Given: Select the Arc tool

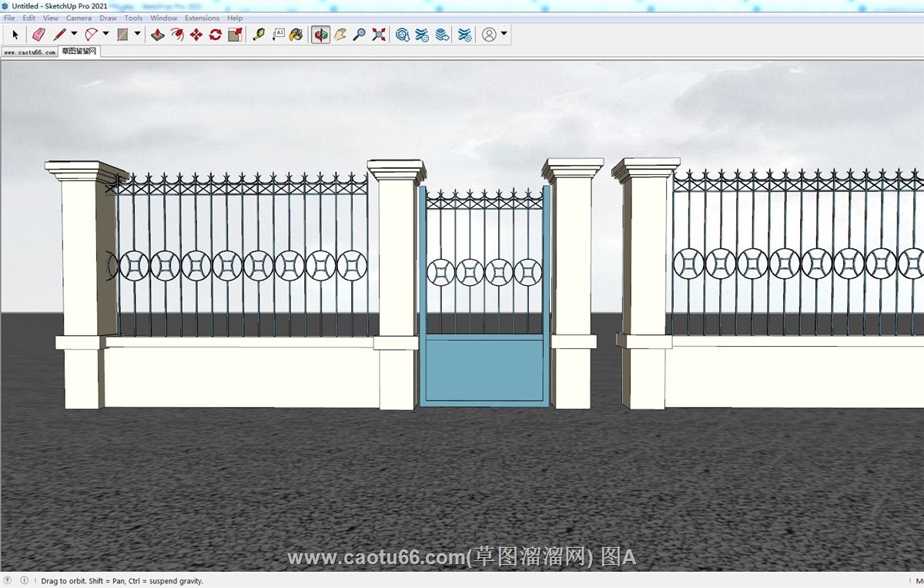Looking at the screenshot, I should click(91, 35).
